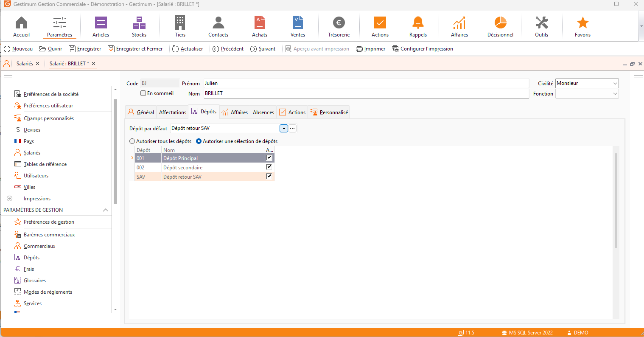This screenshot has height=337, width=644.
Task: Open the Articles ribbon icon
Action: pos(101,26)
